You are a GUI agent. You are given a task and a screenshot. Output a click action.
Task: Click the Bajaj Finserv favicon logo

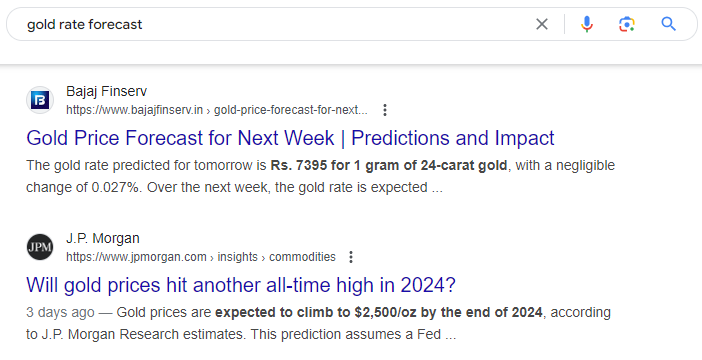(x=40, y=100)
